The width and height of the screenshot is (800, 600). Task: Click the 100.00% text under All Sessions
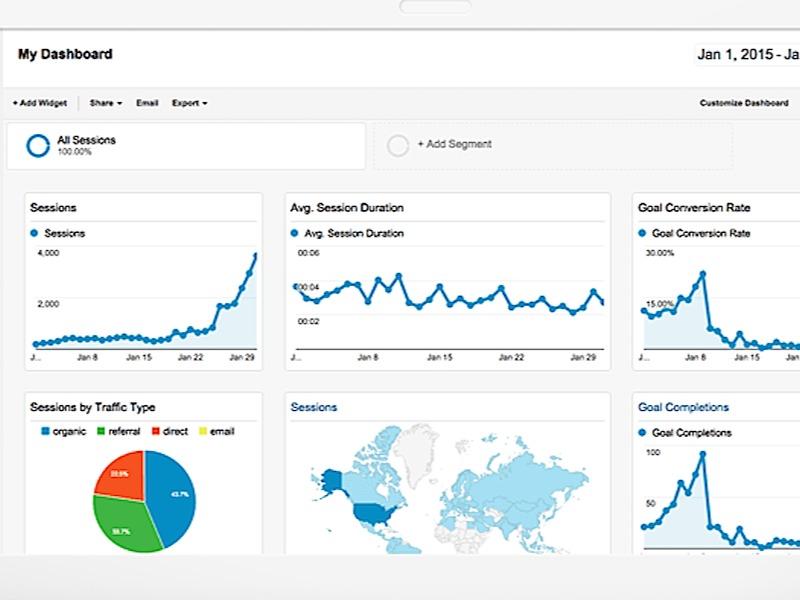[74, 152]
